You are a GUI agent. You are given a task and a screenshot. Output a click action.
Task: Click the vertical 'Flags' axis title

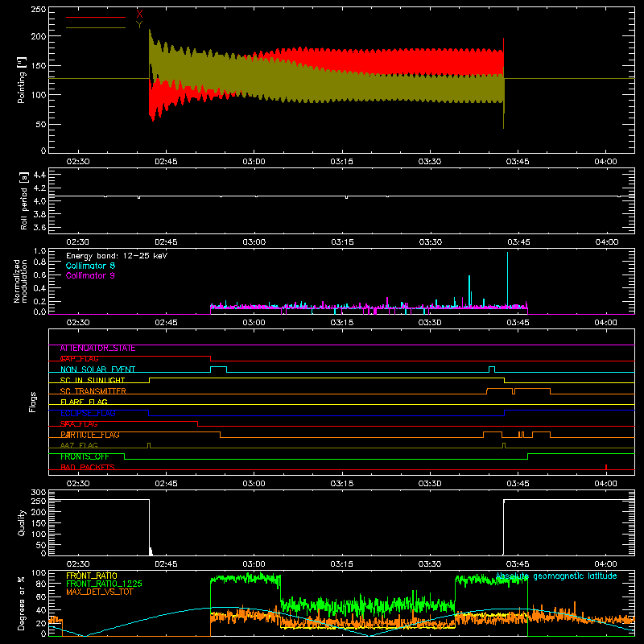click(x=33, y=402)
